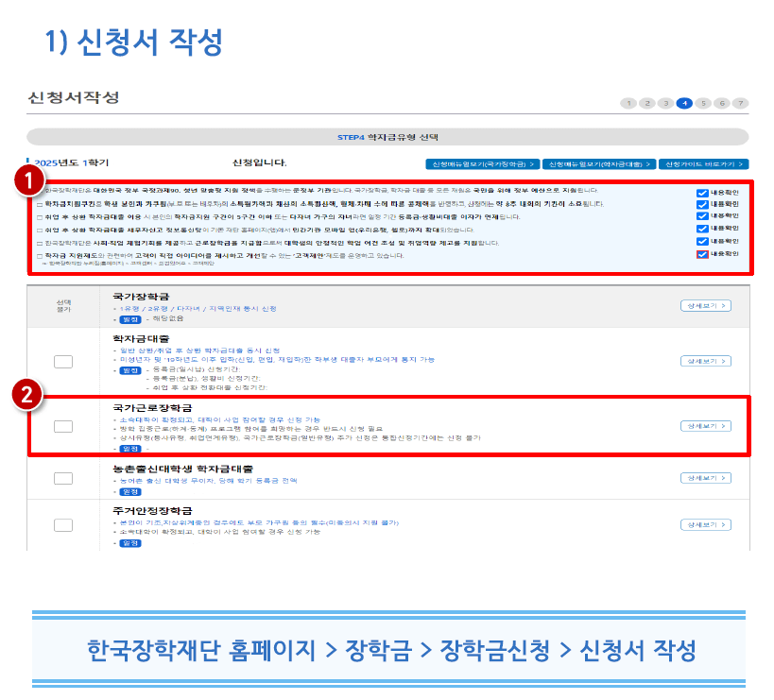Click the 1유형 / 2유형 / 다자녀 description line
The height and width of the screenshot is (700, 774).
coord(198,309)
